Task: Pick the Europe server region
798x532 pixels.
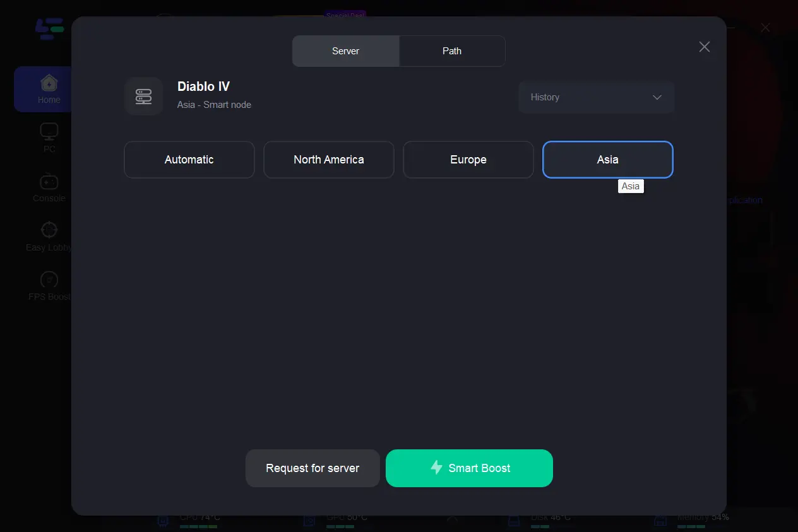Action: 468,160
